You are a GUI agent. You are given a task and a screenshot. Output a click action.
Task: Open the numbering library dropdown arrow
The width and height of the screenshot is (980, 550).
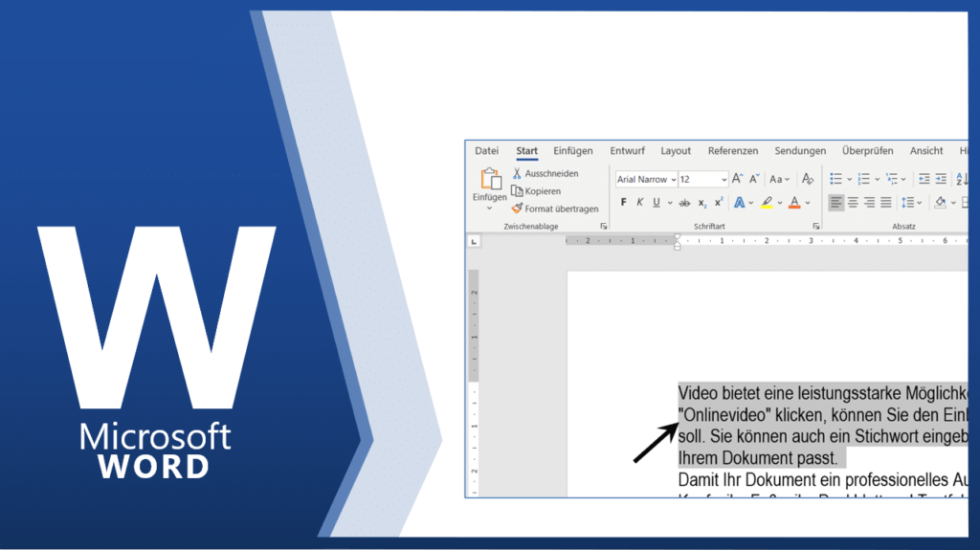pos(878,180)
